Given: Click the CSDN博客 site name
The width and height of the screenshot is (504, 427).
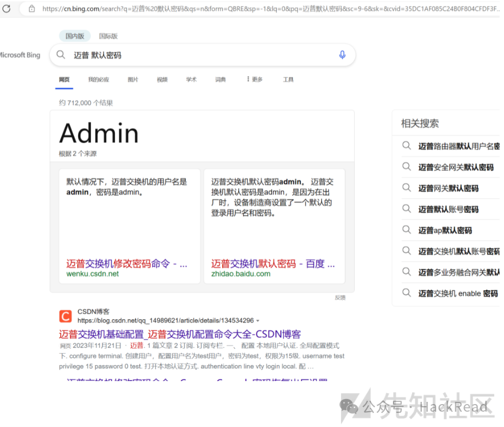Looking at the screenshot, I should pyautogui.click(x=94, y=312).
